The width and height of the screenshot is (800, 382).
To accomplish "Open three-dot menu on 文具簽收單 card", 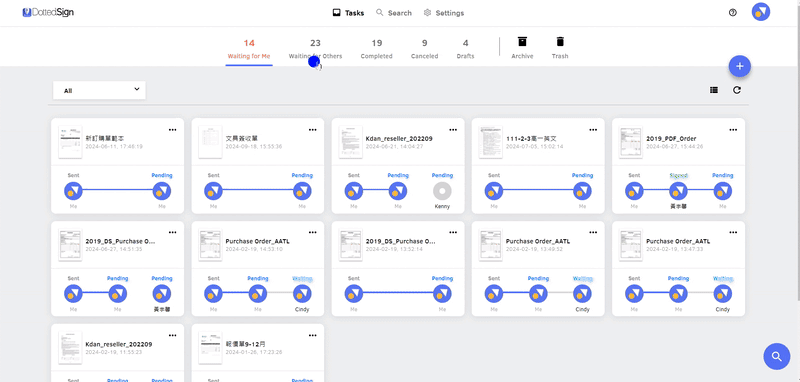I will coord(312,130).
